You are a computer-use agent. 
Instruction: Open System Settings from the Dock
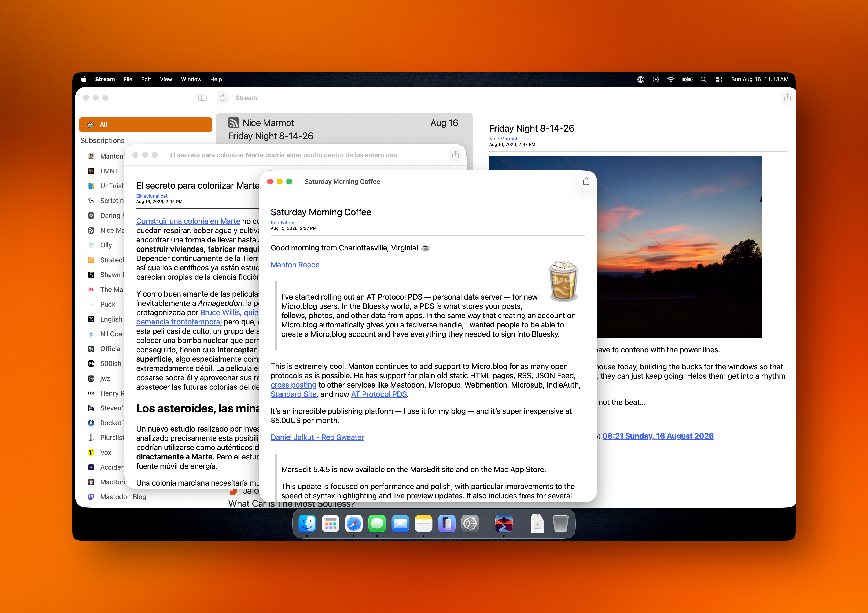click(x=470, y=524)
